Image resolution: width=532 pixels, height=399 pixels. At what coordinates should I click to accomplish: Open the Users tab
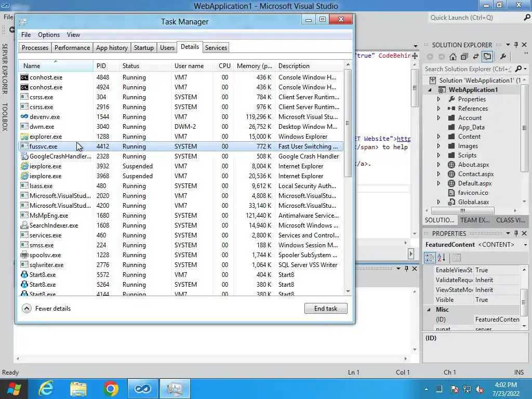(x=167, y=47)
